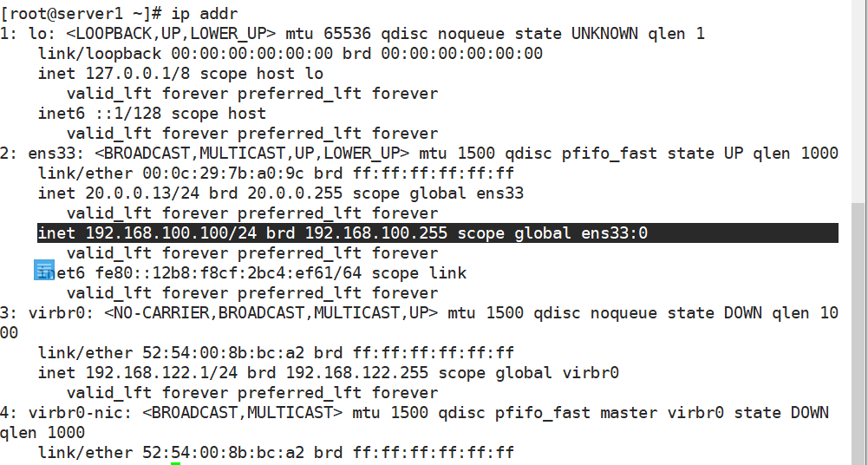Click the "4: virbr0-nic:" interface name
This screenshot has width=868, height=465.
pyautogui.click(x=66, y=412)
